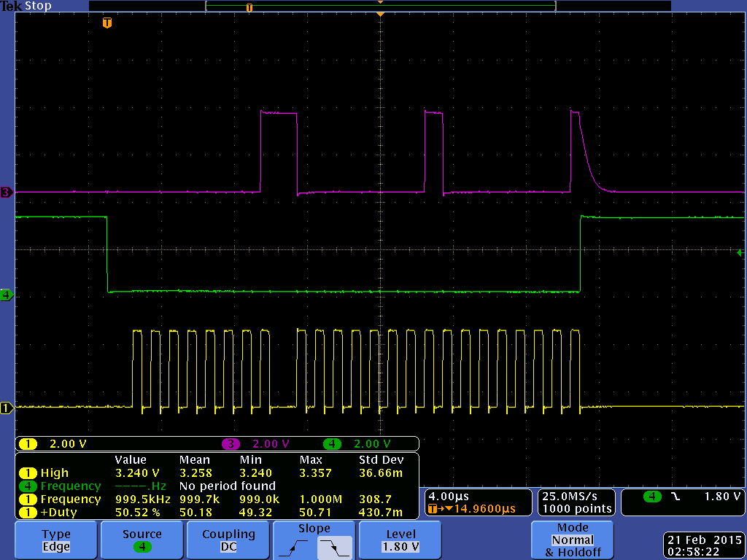
Task: Click the 1.80 V trigger level readout
Action: click(x=722, y=496)
